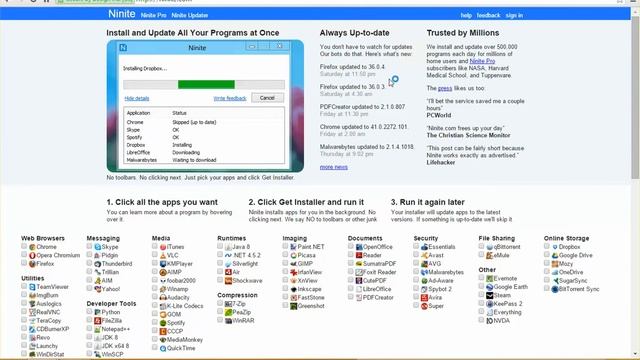This screenshot has width=640, height=360.
Task: Open the help link in header
Action: (x=466, y=15)
